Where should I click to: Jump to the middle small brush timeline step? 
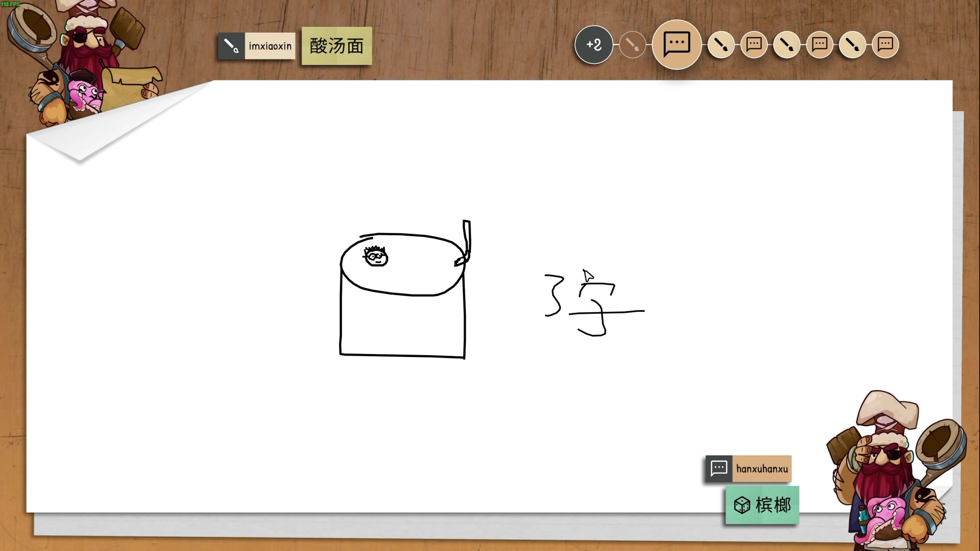click(787, 45)
